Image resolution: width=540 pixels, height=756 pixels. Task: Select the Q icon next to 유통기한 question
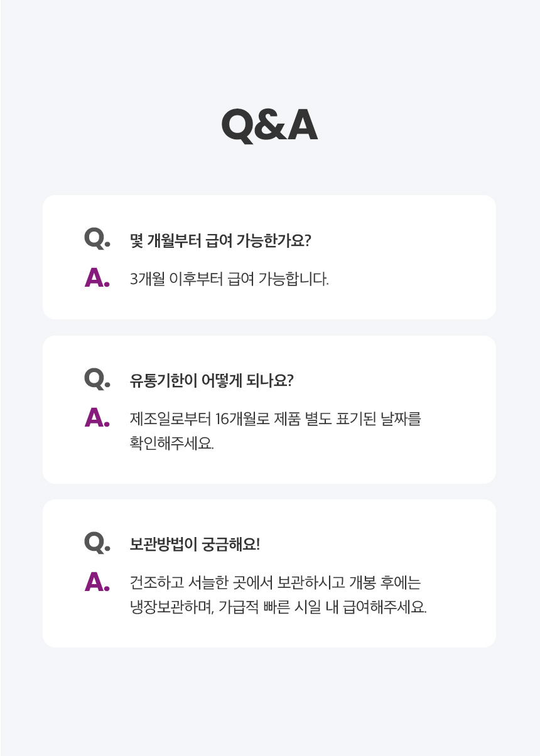coord(96,379)
